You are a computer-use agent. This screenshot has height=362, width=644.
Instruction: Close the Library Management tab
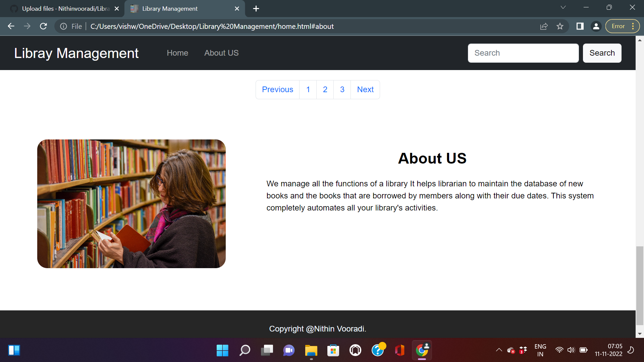[237, 9]
